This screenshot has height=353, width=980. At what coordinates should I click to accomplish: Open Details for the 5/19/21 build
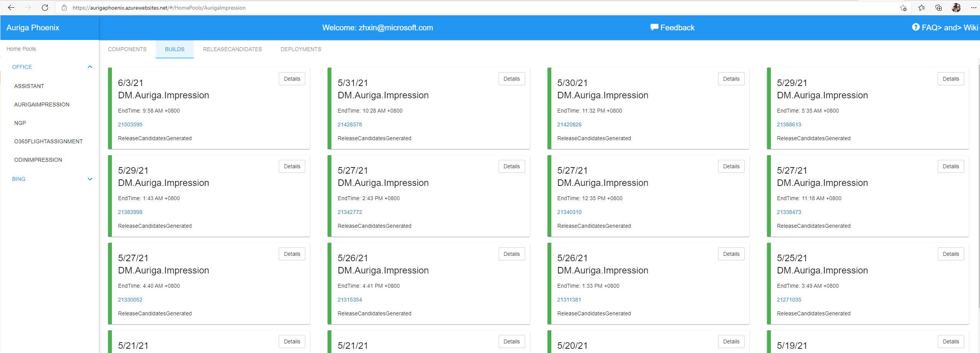951,341
